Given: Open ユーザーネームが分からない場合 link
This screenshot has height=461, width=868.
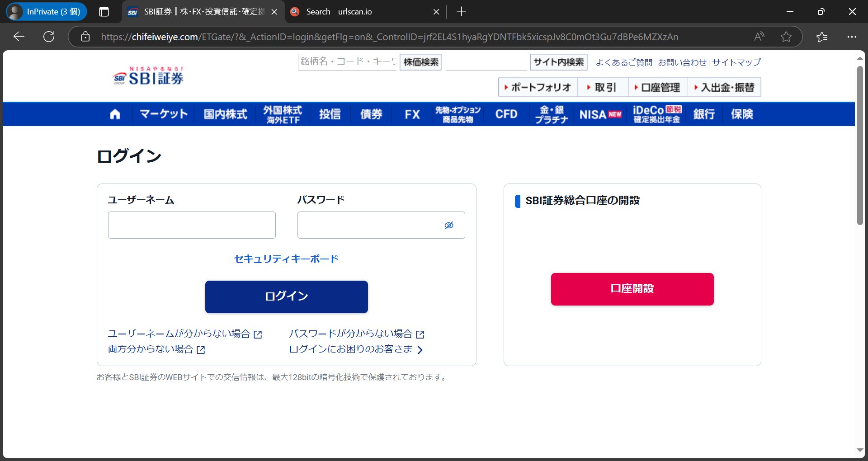Looking at the screenshot, I should 185,334.
